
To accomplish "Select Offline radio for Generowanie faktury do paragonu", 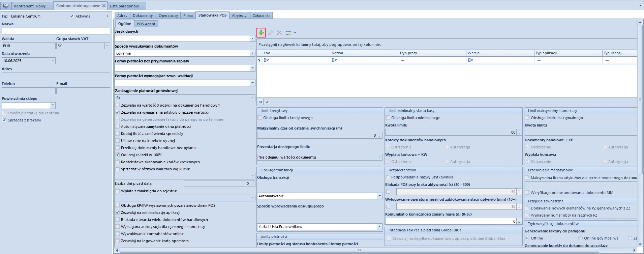I will tap(527, 238).
